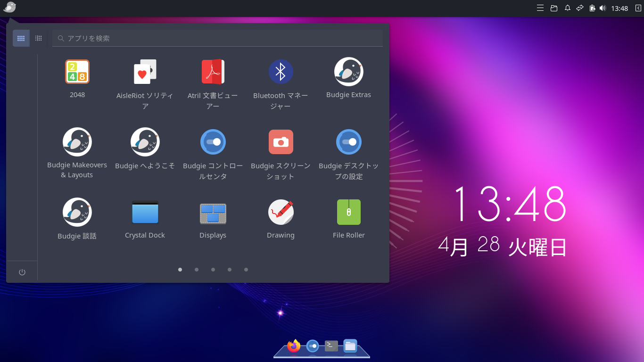
Task: Toggle the grid view layout
Action: (21, 38)
